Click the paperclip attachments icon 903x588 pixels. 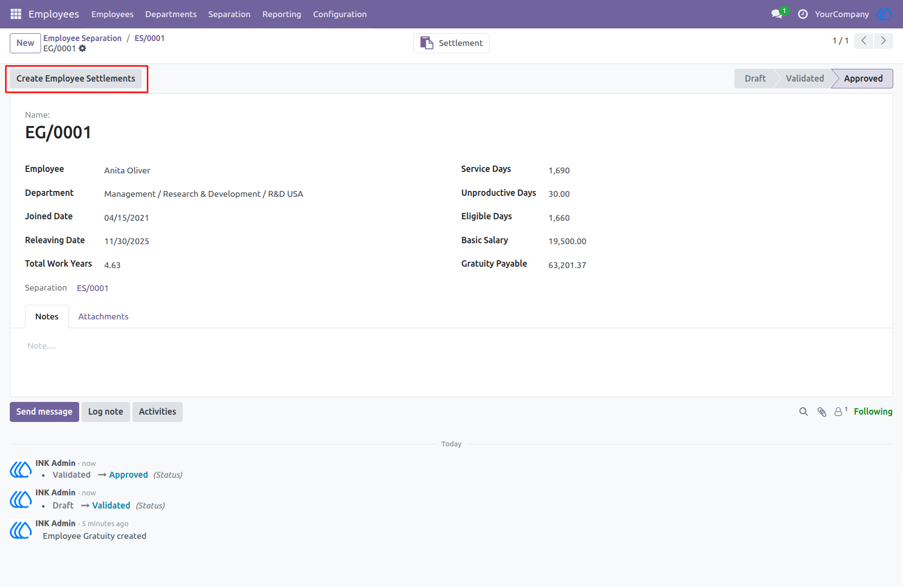(x=822, y=412)
